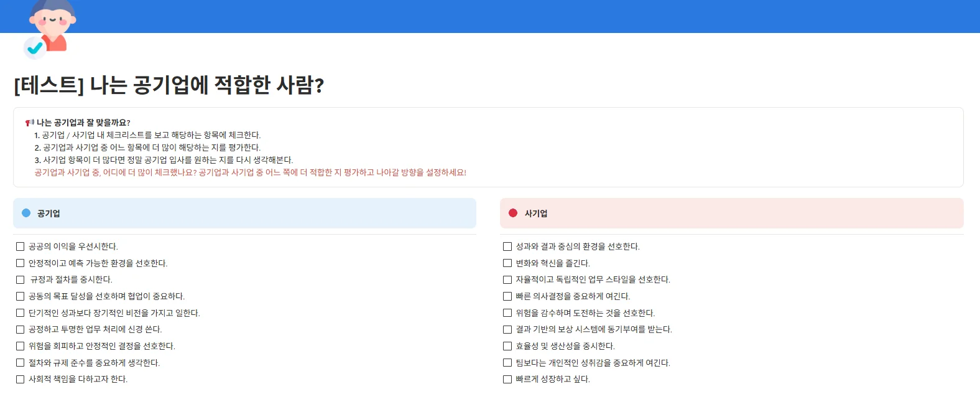Check '사회적 책임을 다하고자 한다' checkbox
980x394 pixels.
pos(20,379)
